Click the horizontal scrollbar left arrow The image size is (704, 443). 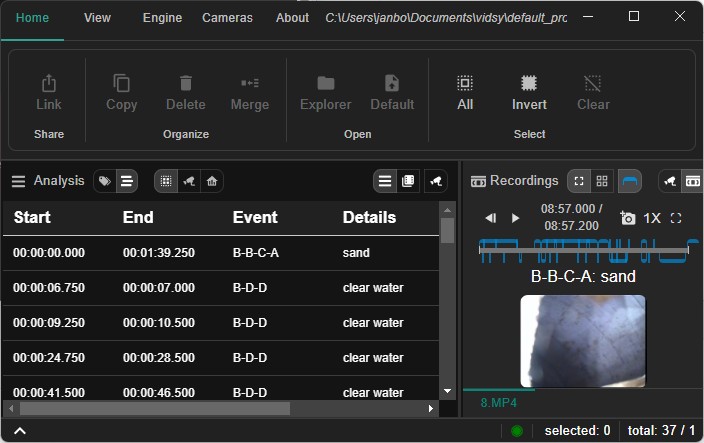11,408
